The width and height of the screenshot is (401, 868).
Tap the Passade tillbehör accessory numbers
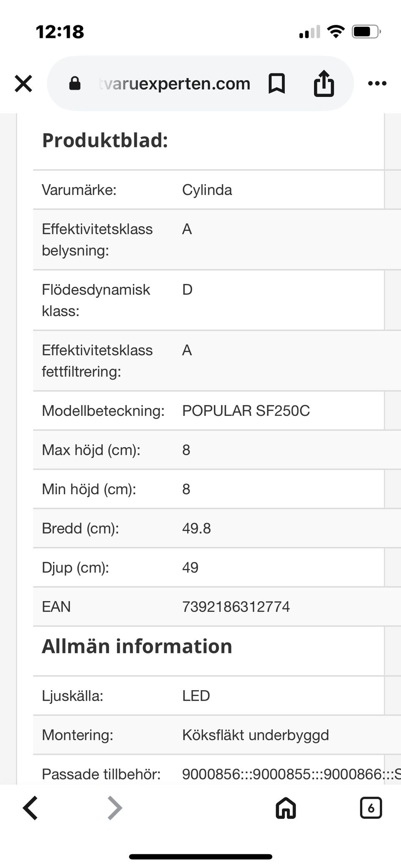291,774
